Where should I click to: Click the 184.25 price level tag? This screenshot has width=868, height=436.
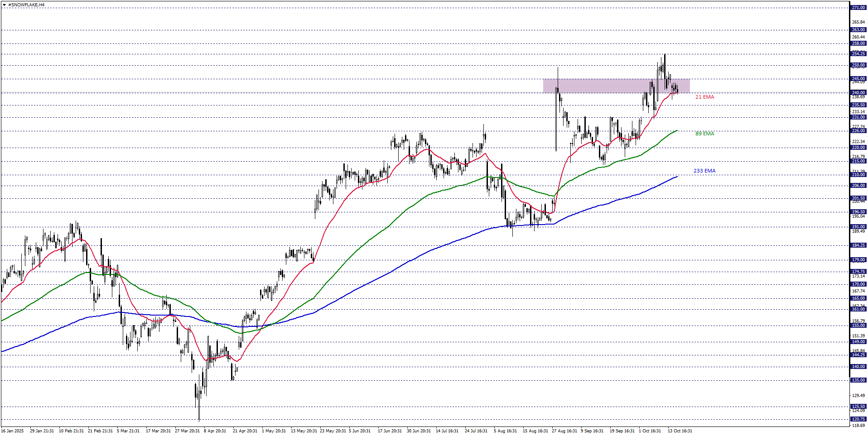pyautogui.click(x=858, y=245)
